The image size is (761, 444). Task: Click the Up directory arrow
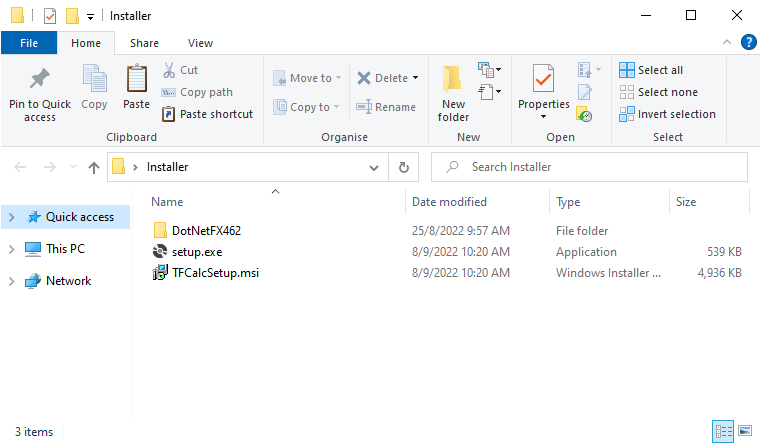[x=94, y=167]
